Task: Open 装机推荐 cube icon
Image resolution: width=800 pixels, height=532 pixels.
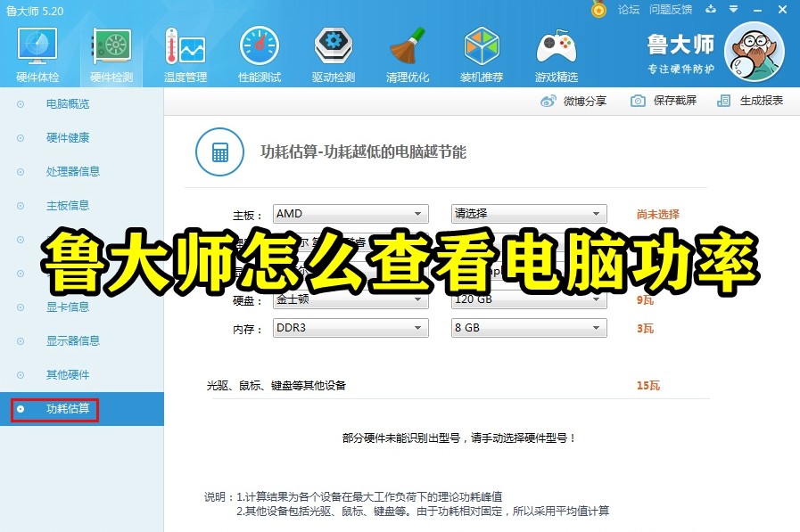Action: (481, 45)
